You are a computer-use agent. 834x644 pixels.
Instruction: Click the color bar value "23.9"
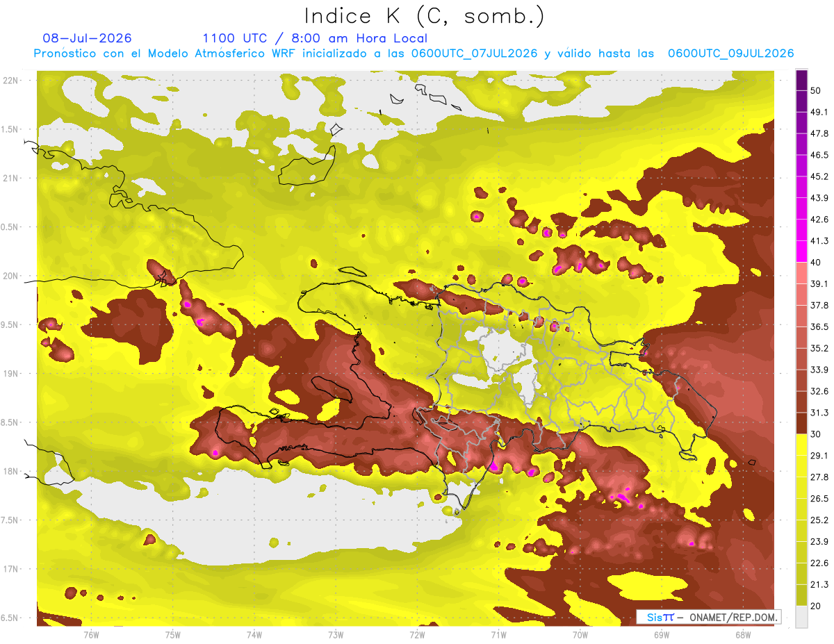coord(821,541)
